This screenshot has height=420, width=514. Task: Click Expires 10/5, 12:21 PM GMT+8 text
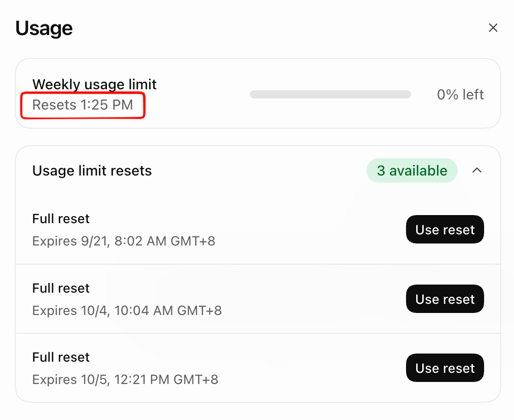[x=125, y=379]
